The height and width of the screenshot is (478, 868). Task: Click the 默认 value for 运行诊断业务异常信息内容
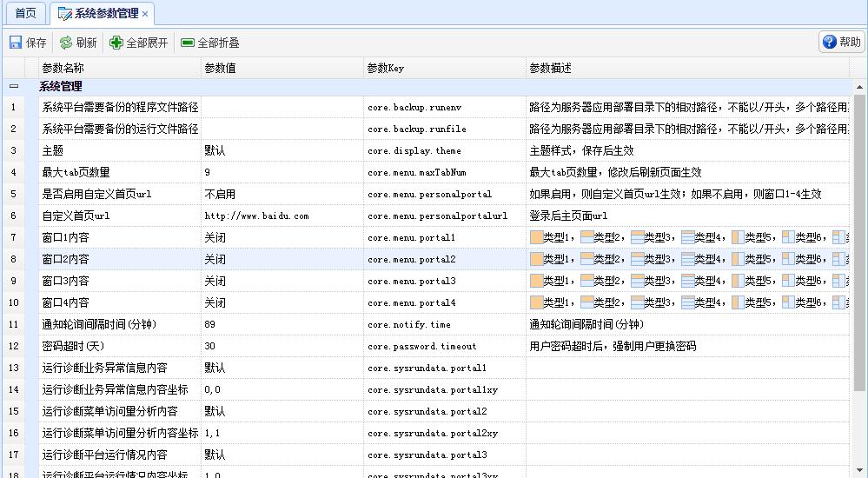pyautogui.click(x=282, y=368)
